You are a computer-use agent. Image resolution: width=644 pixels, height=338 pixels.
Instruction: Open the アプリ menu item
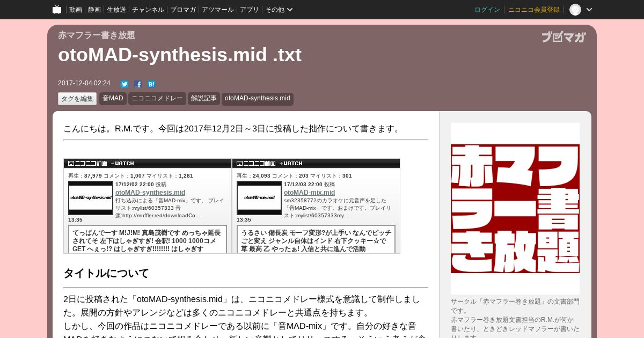pyautogui.click(x=249, y=10)
